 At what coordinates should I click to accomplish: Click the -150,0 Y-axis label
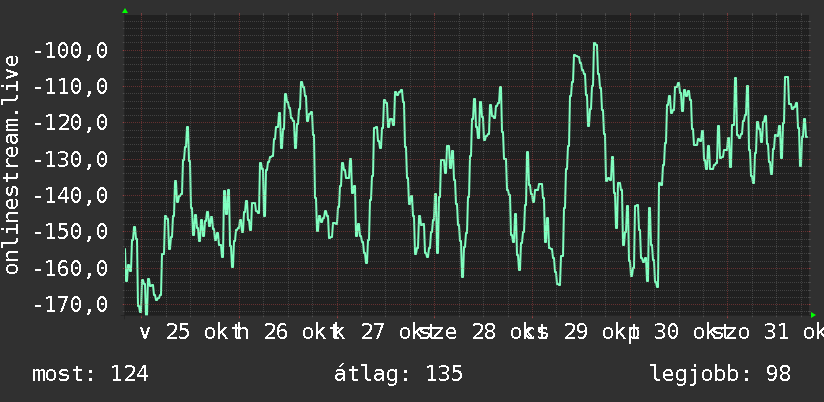70,232
